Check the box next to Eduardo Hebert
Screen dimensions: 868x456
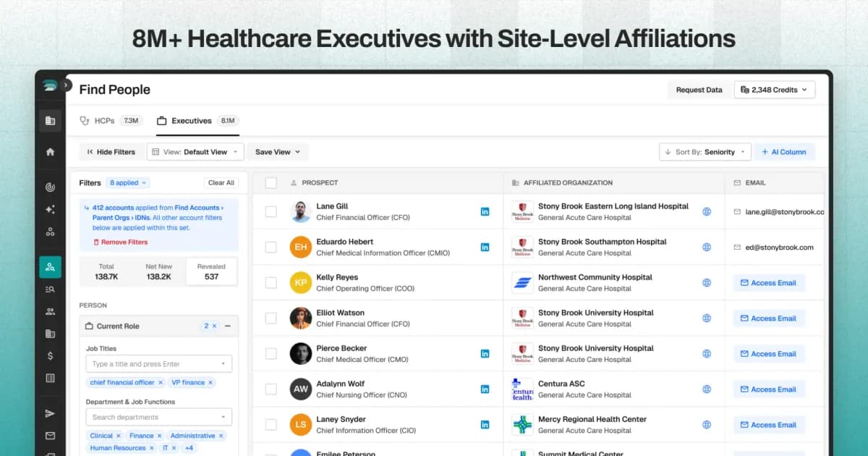[x=271, y=247]
